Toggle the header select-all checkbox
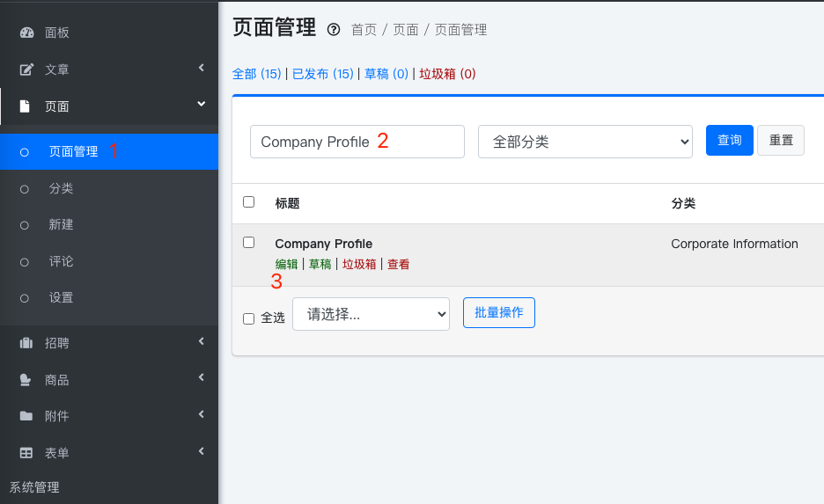The height and width of the screenshot is (504, 824). pos(248,202)
